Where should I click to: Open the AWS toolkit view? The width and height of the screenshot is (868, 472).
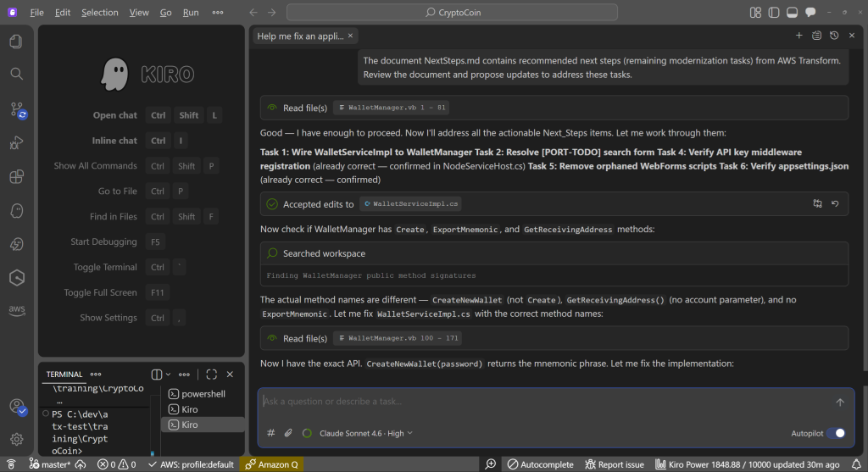17,310
